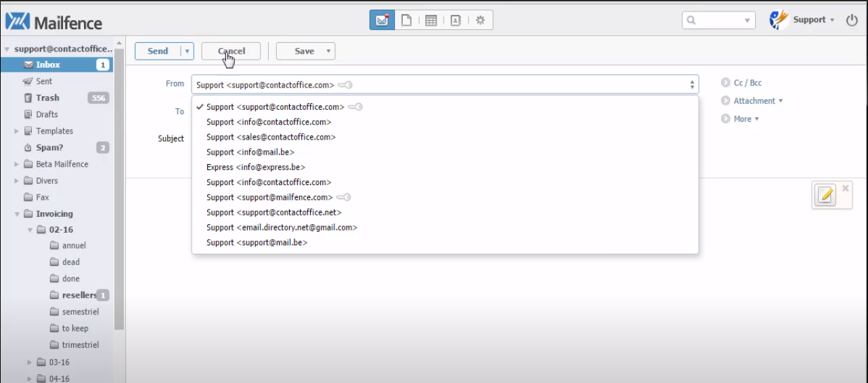Expand the 03-16 folder

tap(29, 363)
